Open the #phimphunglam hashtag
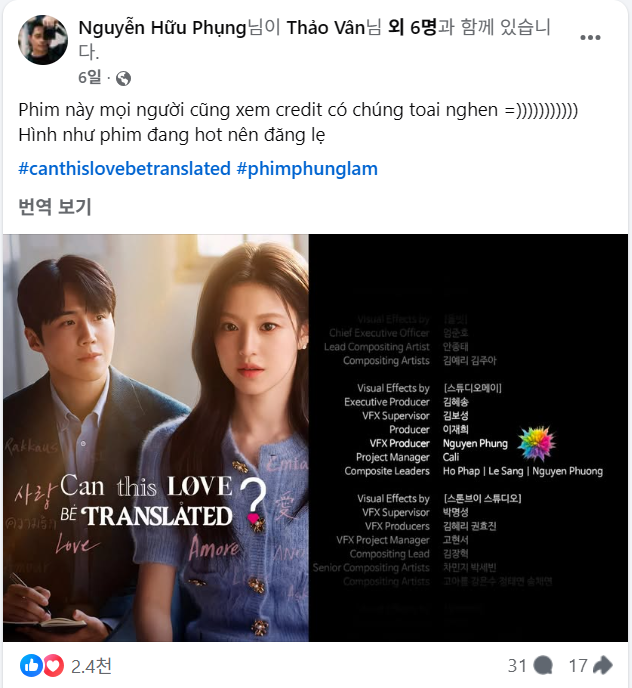Viewport: 632px width, 688px height. [307, 168]
